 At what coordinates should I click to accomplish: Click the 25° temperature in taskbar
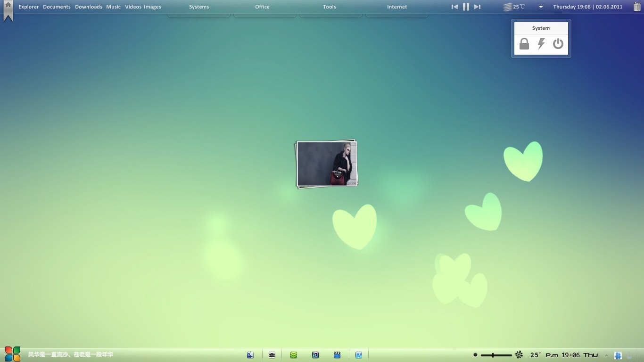point(536,355)
